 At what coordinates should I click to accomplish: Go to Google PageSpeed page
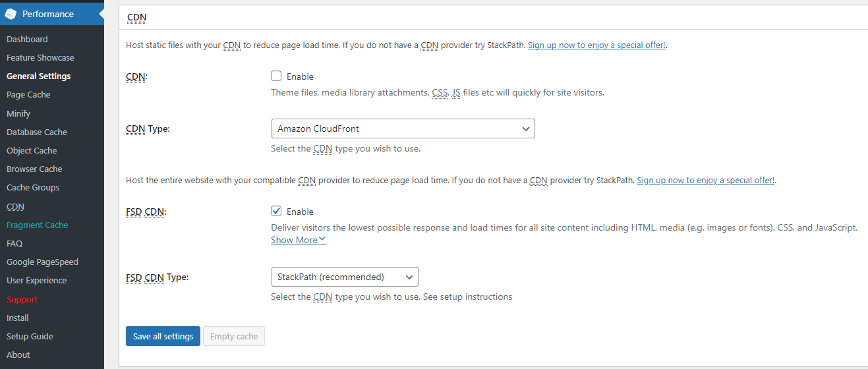point(42,262)
